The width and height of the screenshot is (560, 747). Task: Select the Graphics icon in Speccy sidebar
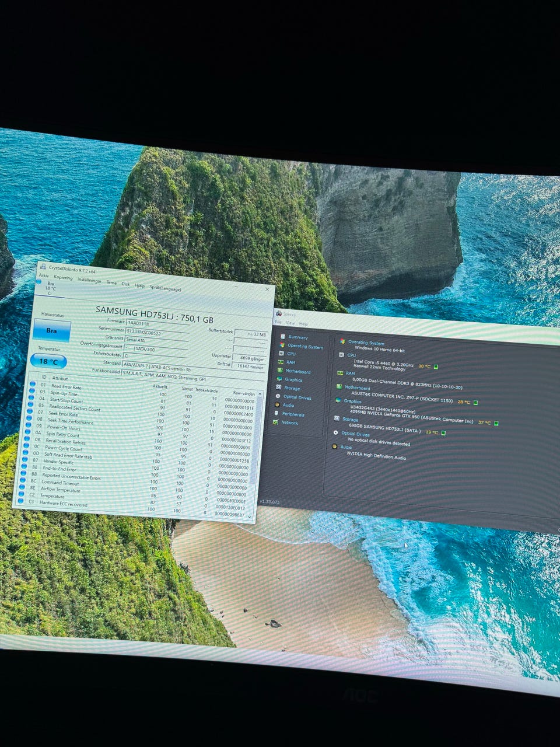[279, 379]
